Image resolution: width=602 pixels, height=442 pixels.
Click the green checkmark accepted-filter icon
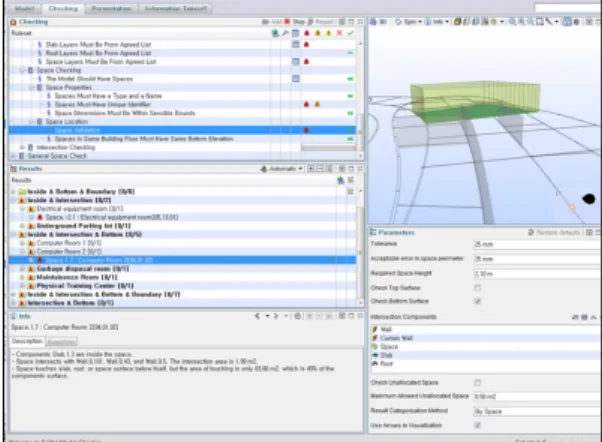[x=350, y=33]
